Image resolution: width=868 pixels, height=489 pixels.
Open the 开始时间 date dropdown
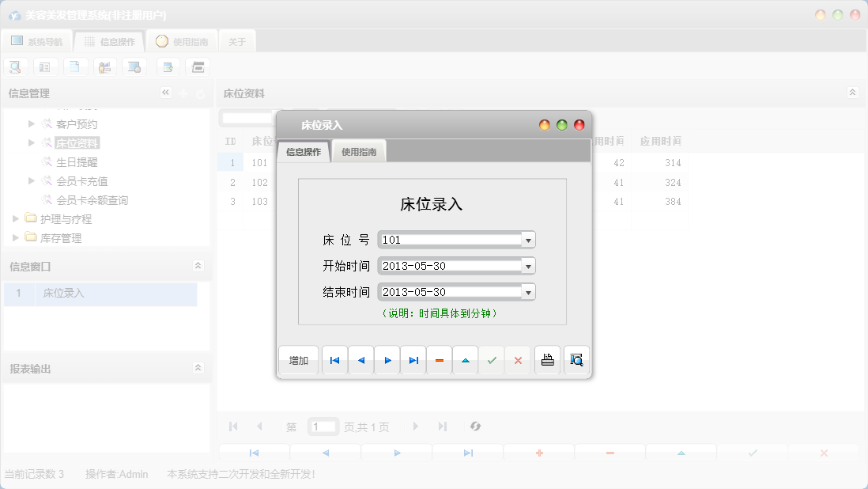(528, 265)
